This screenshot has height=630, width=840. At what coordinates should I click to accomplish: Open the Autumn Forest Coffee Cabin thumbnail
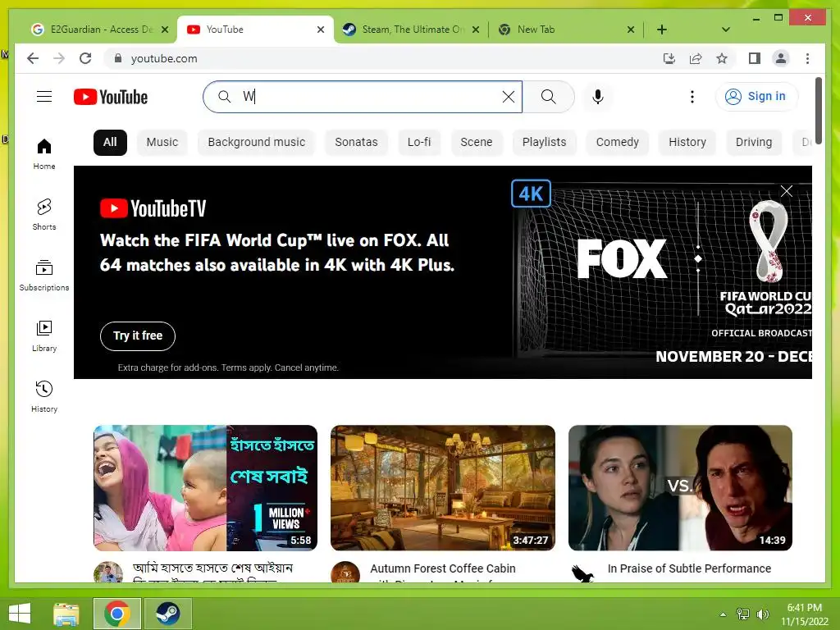[442, 488]
